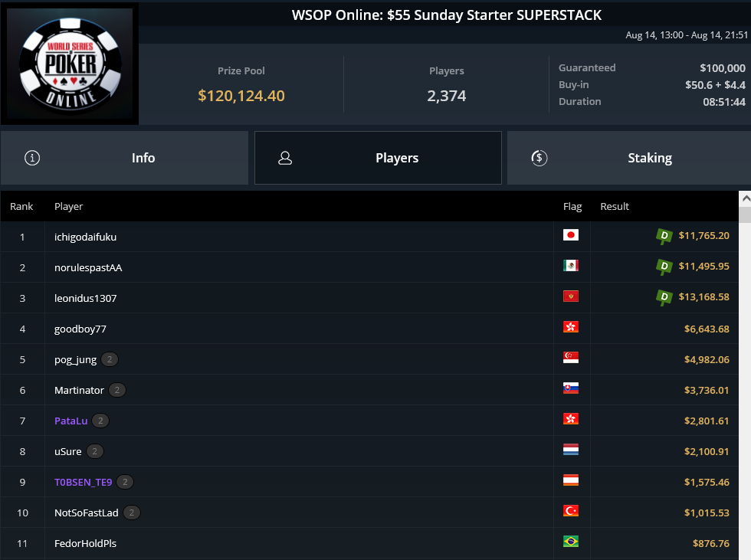Viewport: 751px width, 560px height.
Task: Open purple player link PataLu
Action: coord(71,421)
